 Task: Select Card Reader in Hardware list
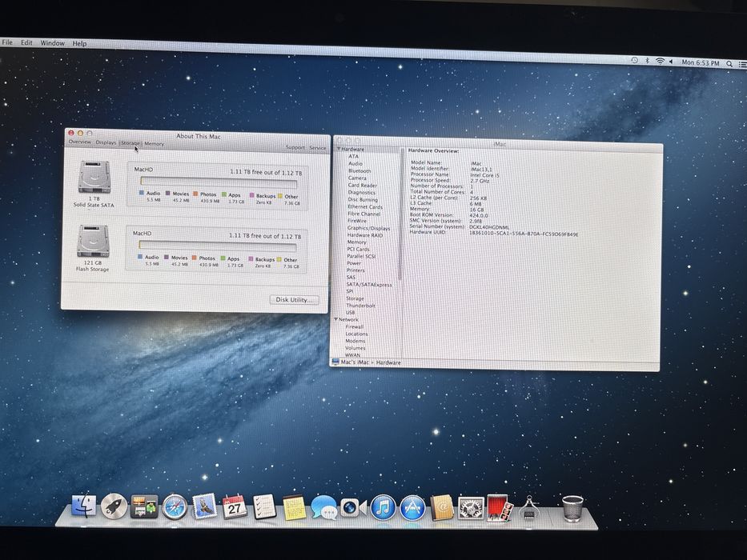(x=363, y=186)
